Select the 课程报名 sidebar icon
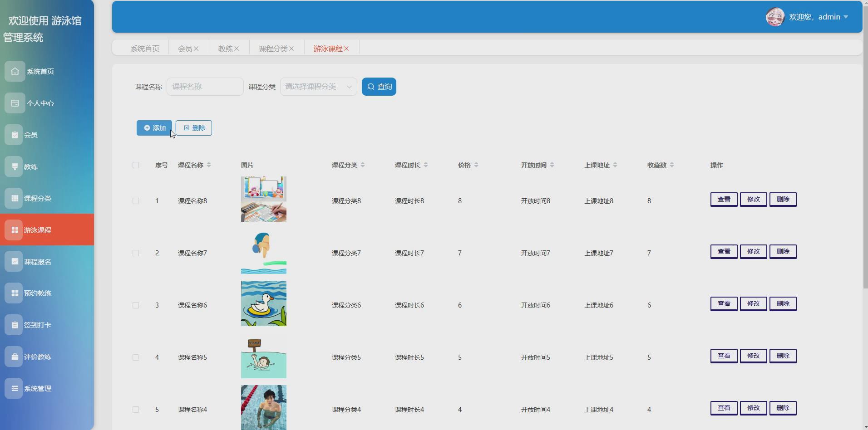This screenshot has height=430, width=868. coord(14,261)
